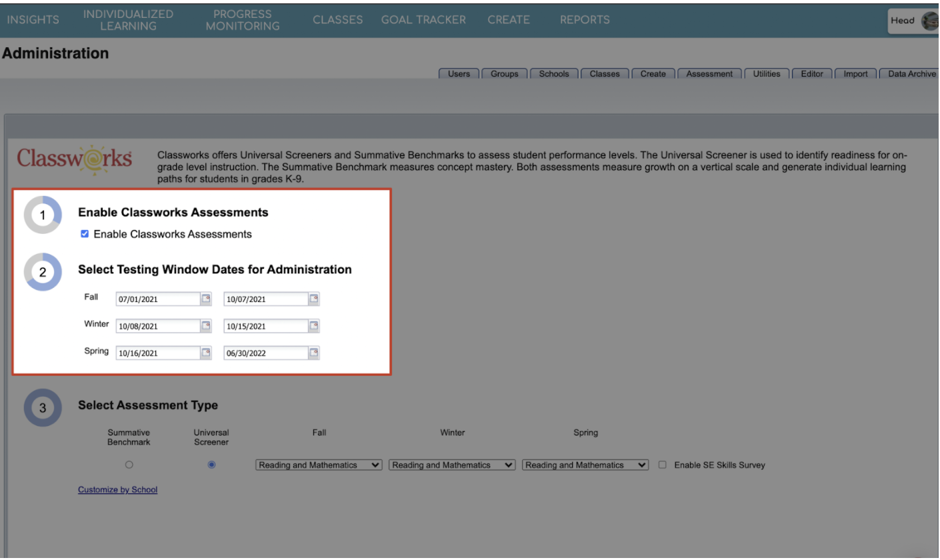
Task: Click the Select Testing Window Dates heading
Action: [x=215, y=270]
